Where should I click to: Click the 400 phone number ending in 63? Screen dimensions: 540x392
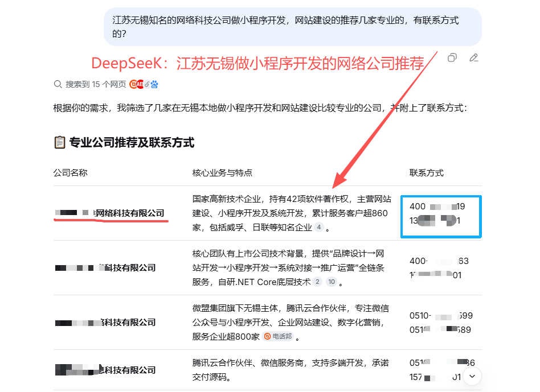pos(439,261)
